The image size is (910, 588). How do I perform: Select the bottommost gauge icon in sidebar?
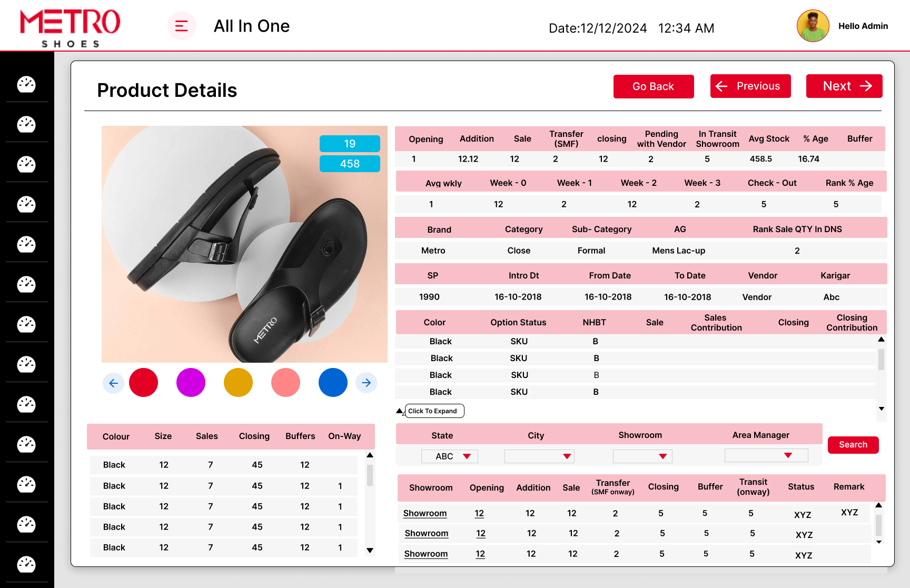click(x=26, y=564)
